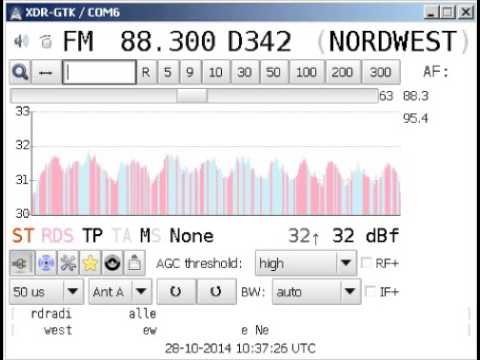Click the left rotate arrow button
The width and height of the screenshot is (480, 360).
[176, 292]
